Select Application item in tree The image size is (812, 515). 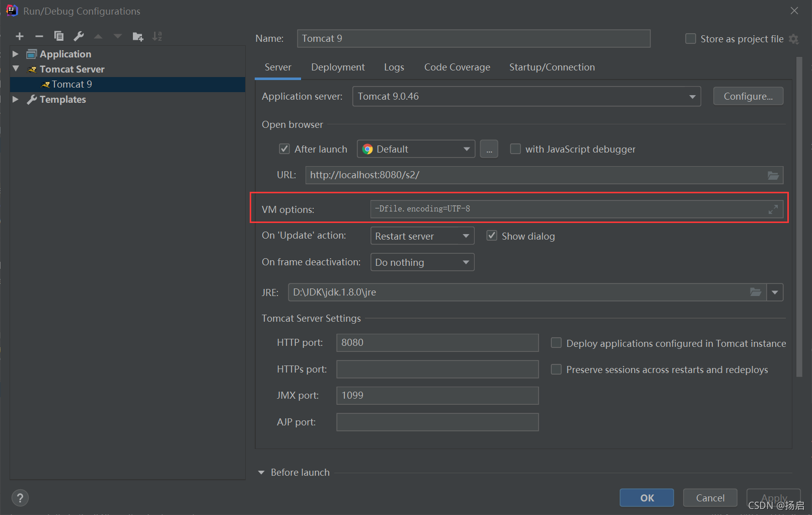(x=65, y=54)
